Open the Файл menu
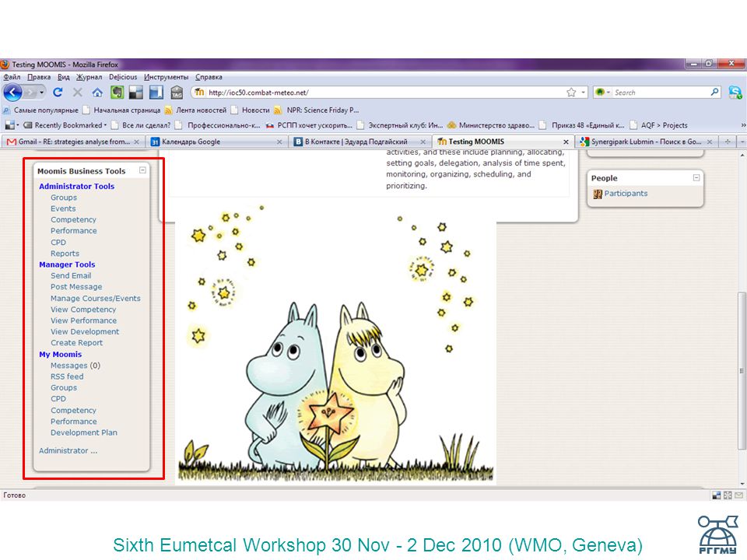Image resolution: width=747 pixels, height=560 pixels. pos(12,77)
